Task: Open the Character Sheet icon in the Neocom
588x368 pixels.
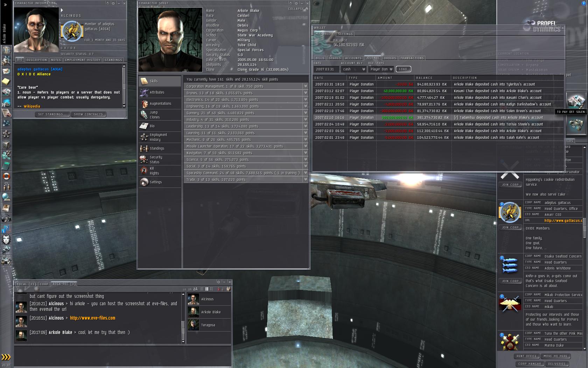Action: (x=6, y=50)
